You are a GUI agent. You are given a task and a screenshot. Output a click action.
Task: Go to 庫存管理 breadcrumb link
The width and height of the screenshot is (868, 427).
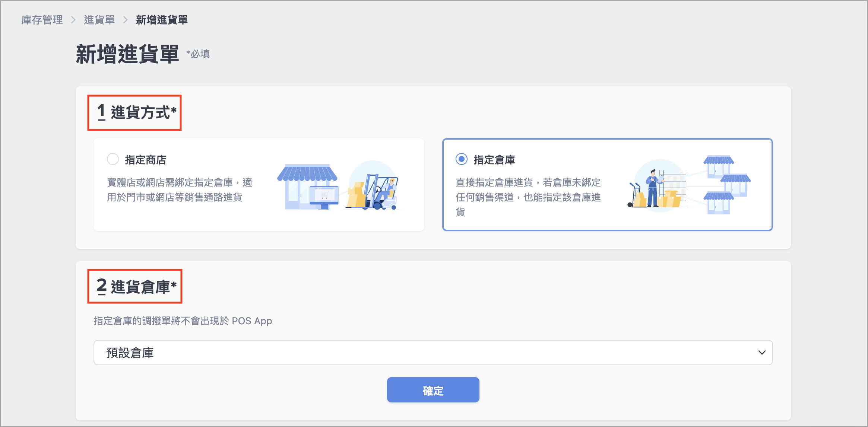(x=42, y=20)
